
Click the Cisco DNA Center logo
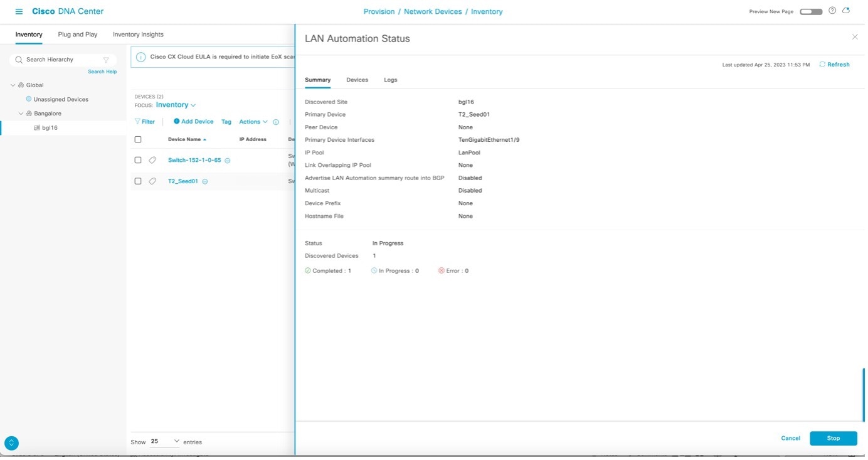tap(68, 11)
